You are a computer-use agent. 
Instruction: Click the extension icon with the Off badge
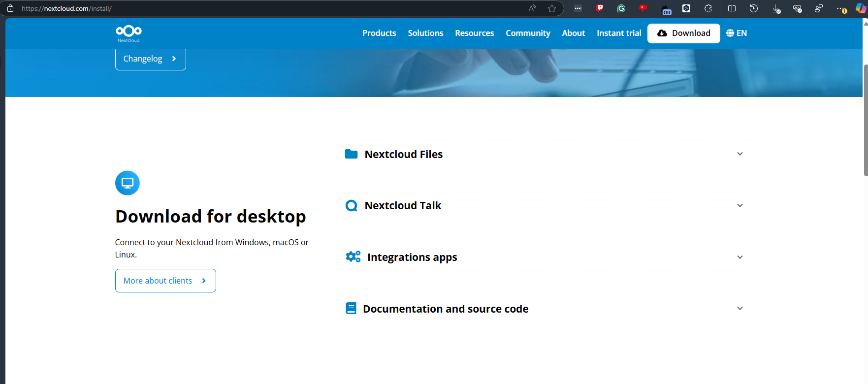pyautogui.click(x=666, y=9)
